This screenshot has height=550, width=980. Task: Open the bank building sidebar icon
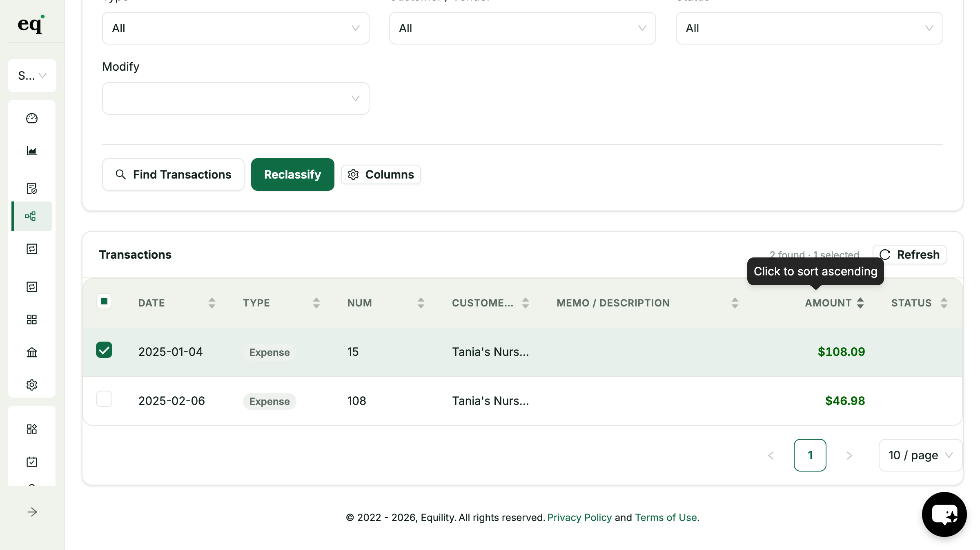[32, 352]
